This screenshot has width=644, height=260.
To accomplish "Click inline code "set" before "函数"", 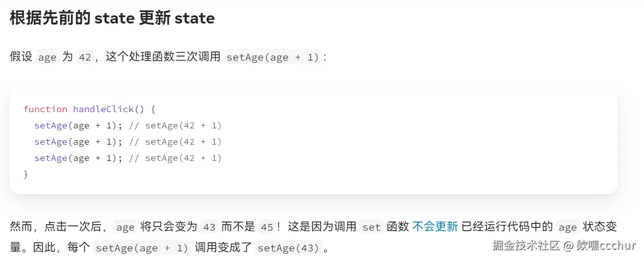I will (372, 227).
